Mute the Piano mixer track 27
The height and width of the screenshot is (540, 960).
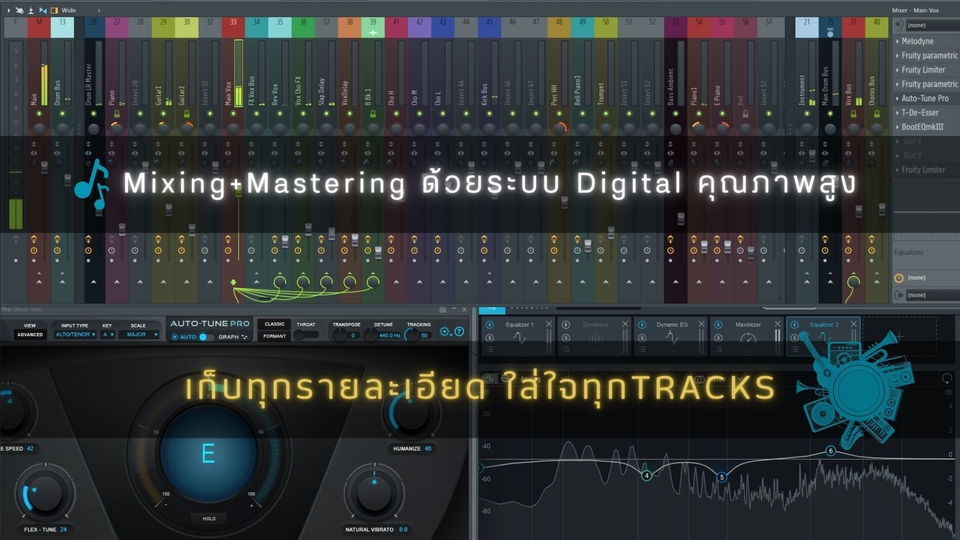pos(117,114)
